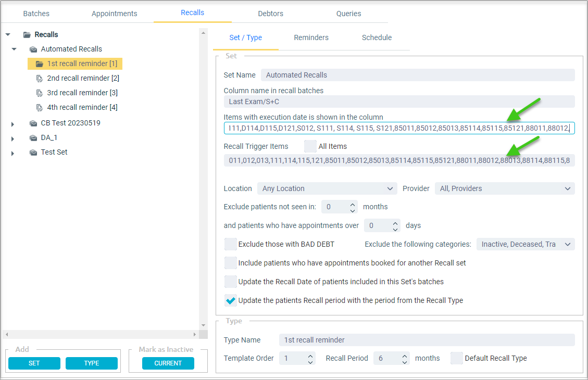Image resolution: width=588 pixels, height=380 pixels.
Task: Select the 1st recall reminder [1] row
Action: click(x=75, y=64)
